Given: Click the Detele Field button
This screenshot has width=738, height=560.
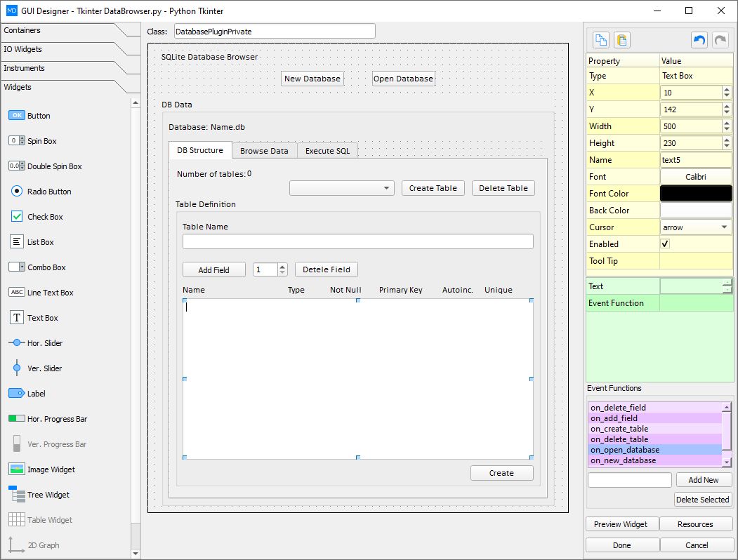Looking at the screenshot, I should point(327,269).
